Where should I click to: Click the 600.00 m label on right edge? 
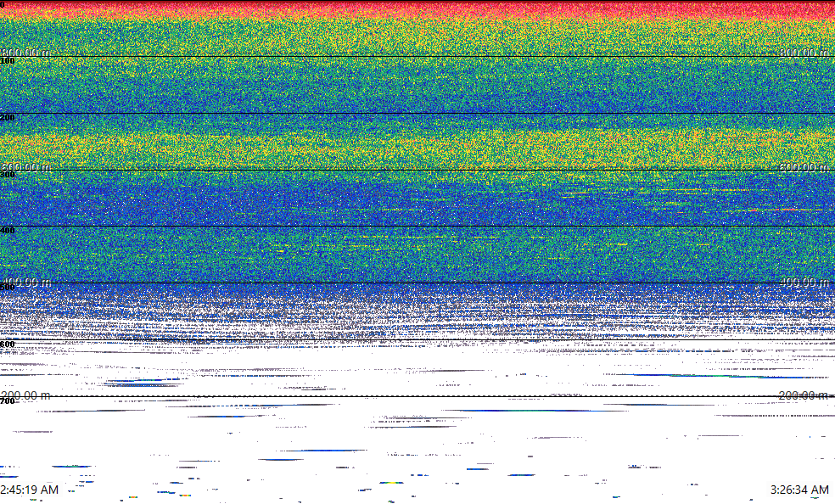[804, 167]
